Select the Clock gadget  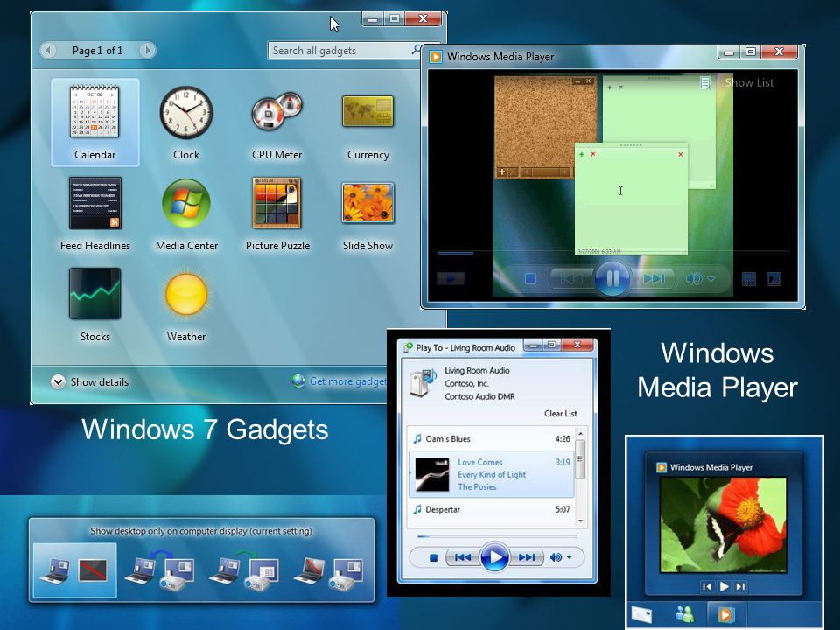185,122
